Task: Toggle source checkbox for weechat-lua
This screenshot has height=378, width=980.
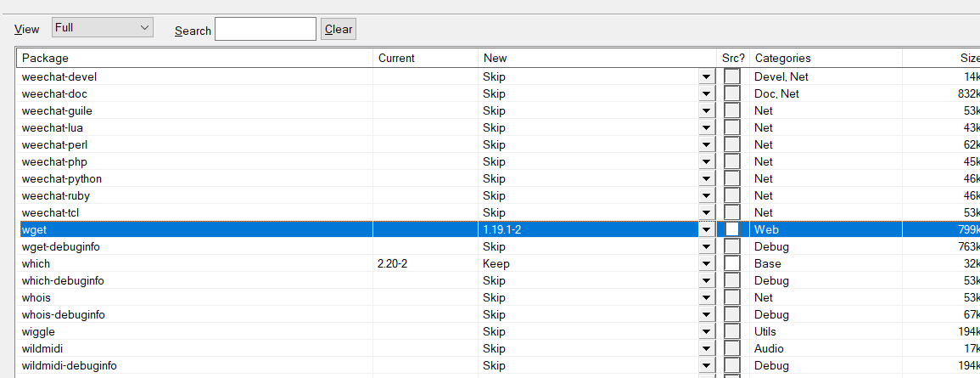Action: coord(732,127)
